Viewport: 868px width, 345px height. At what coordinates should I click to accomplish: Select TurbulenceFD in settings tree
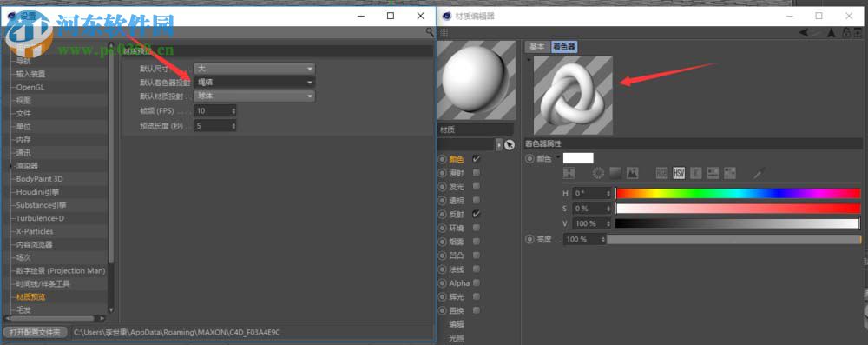(x=41, y=218)
